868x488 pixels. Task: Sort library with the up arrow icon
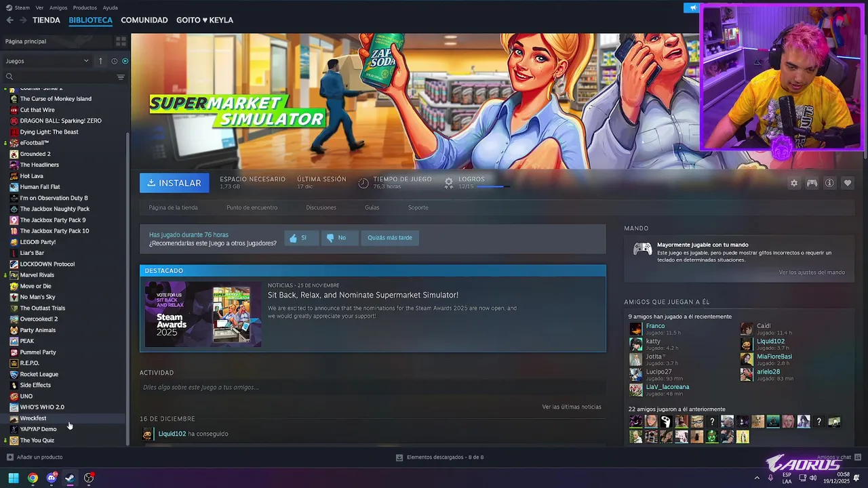pyautogui.click(x=100, y=61)
